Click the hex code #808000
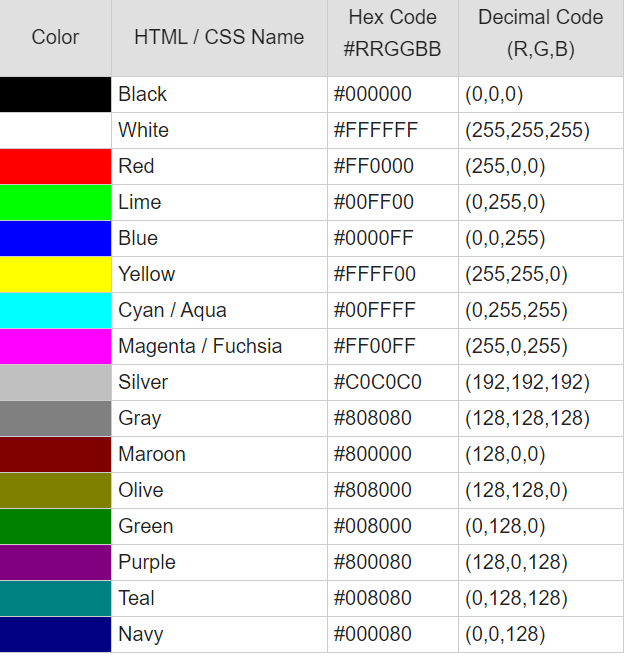The image size is (631, 656). (x=373, y=490)
